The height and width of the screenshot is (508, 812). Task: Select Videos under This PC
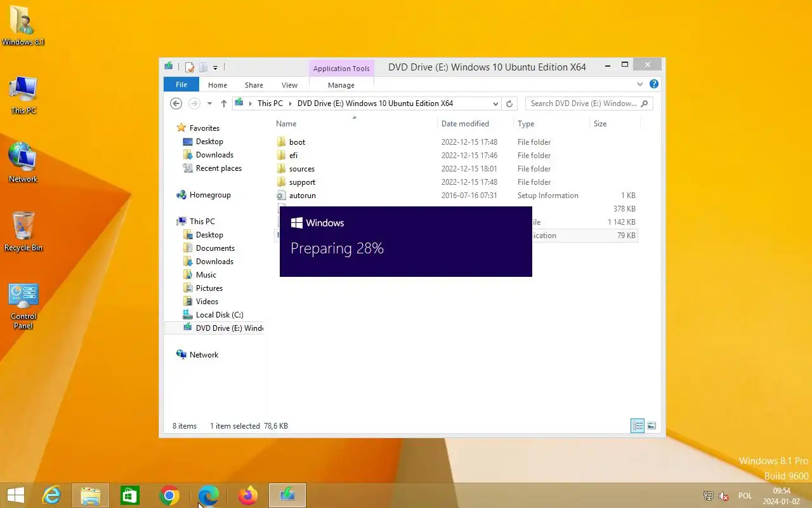tap(207, 302)
